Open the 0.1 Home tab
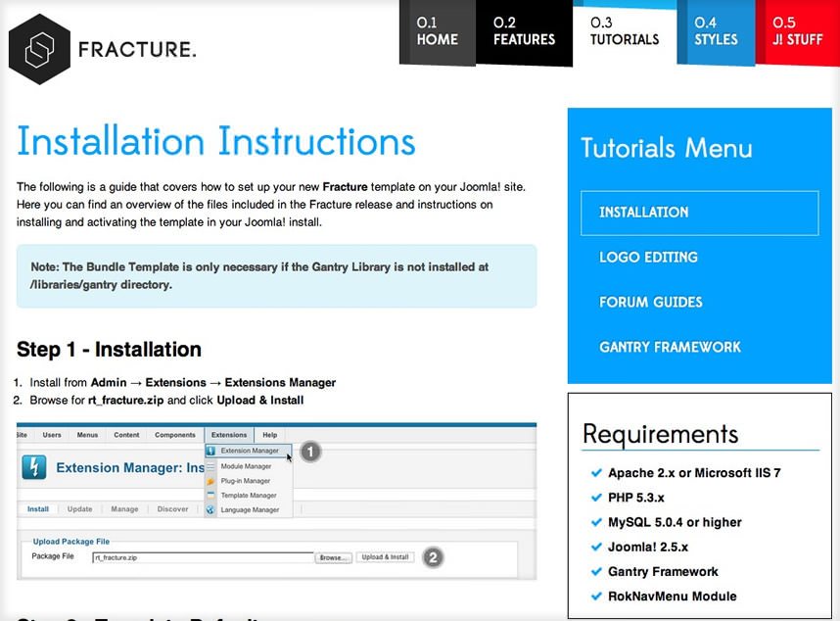The width and height of the screenshot is (840, 621). click(438, 31)
